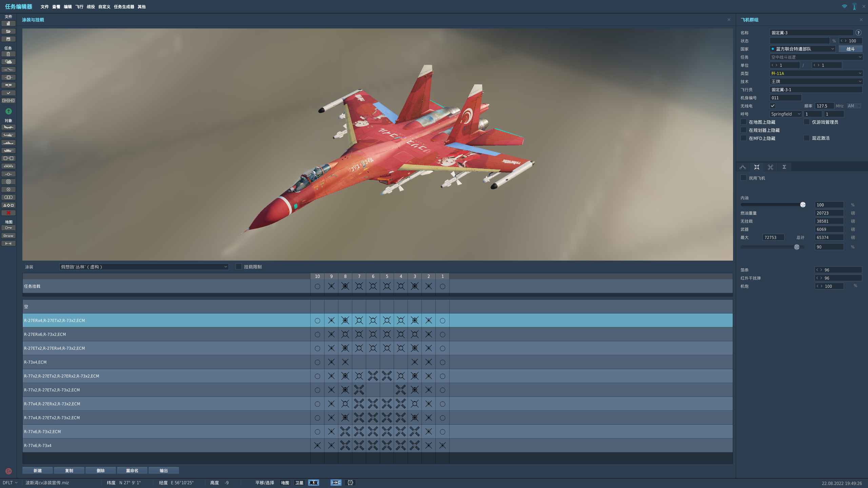Select the ship placement tool

8,143
